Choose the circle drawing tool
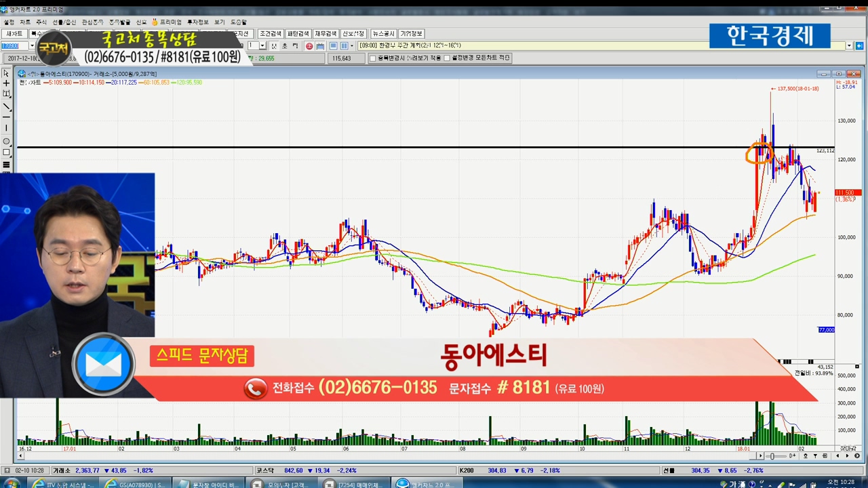This screenshot has height=488, width=868. click(x=7, y=141)
